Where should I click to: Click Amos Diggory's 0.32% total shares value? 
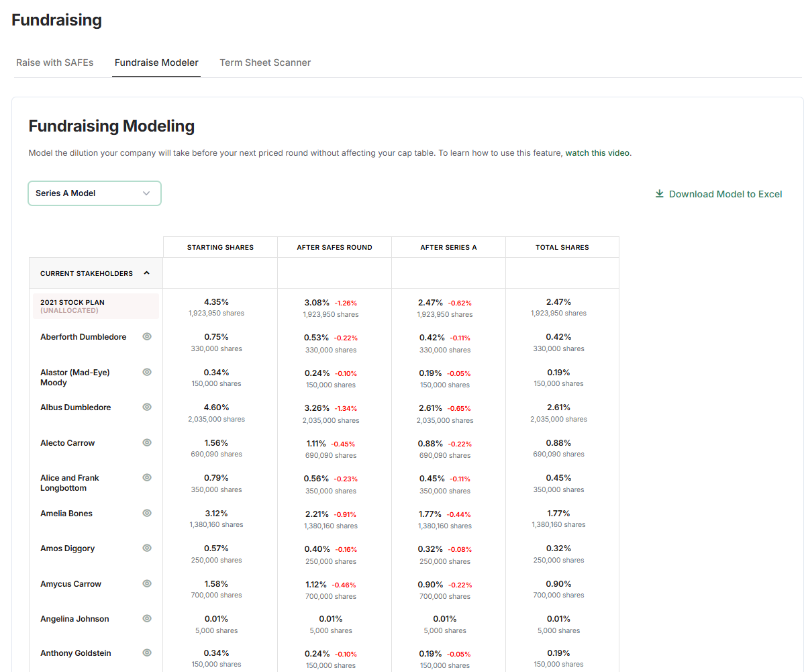pyautogui.click(x=558, y=548)
